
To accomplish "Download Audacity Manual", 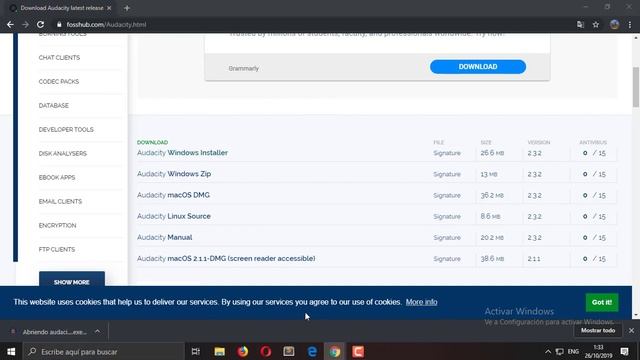I will [x=164, y=238].
